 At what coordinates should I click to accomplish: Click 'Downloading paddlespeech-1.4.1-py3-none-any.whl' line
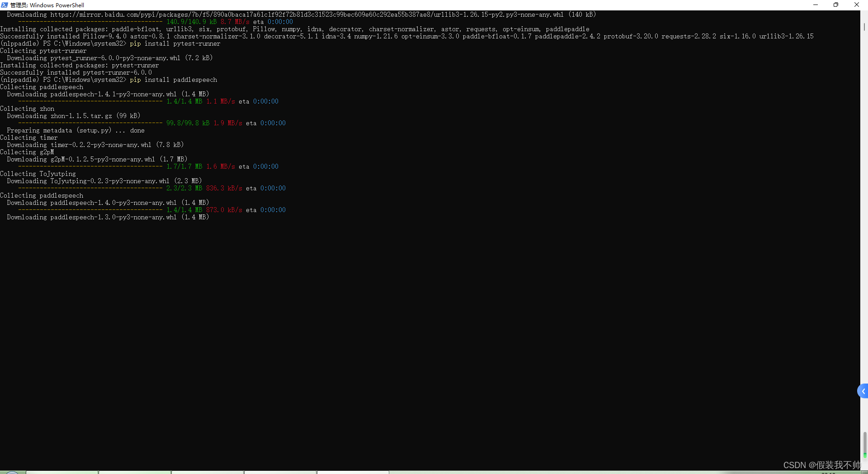[x=108, y=94]
